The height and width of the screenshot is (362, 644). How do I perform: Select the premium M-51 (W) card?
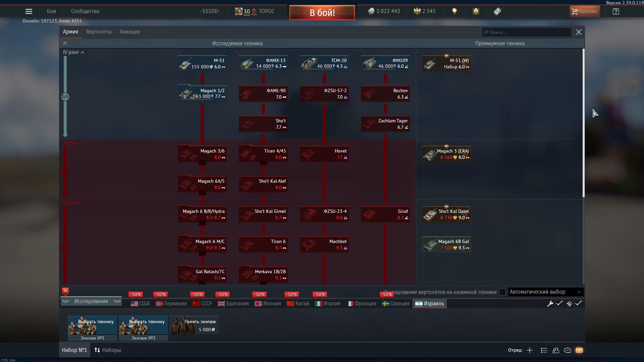click(x=446, y=63)
